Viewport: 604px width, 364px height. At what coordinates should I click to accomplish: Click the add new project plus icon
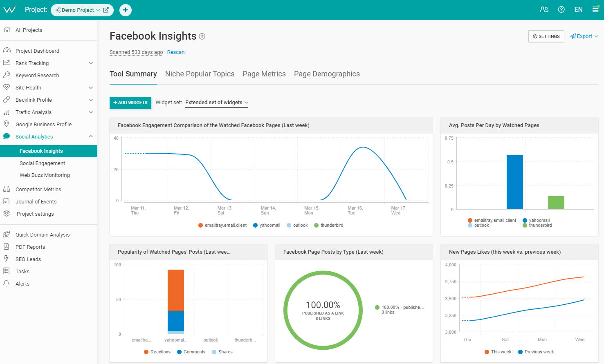click(x=126, y=10)
